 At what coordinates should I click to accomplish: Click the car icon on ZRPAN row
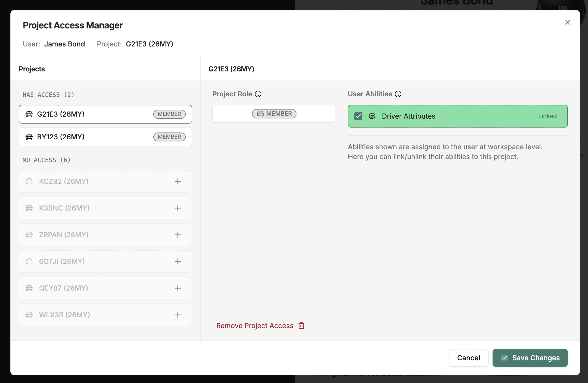click(x=29, y=235)
